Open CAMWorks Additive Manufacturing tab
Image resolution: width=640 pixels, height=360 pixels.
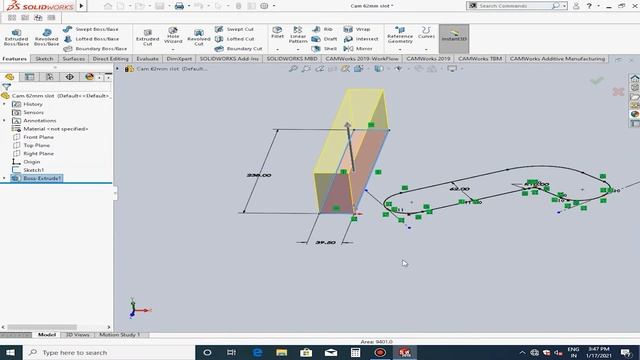(557, 59)
